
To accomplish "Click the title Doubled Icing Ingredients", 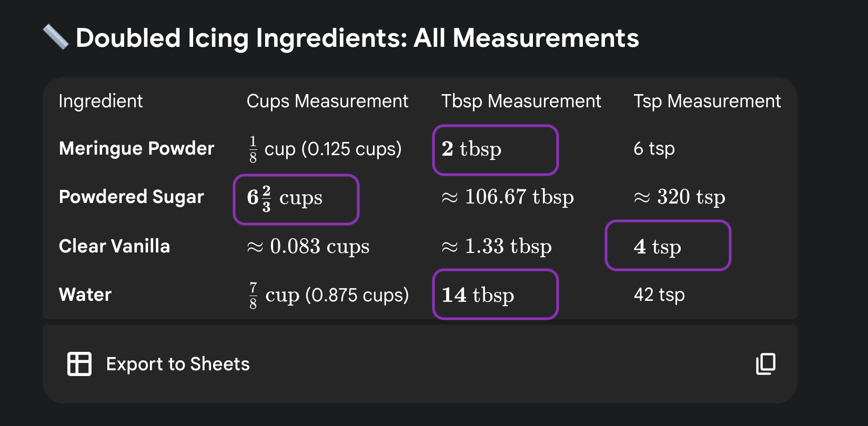I will click(x=358, y=38).
